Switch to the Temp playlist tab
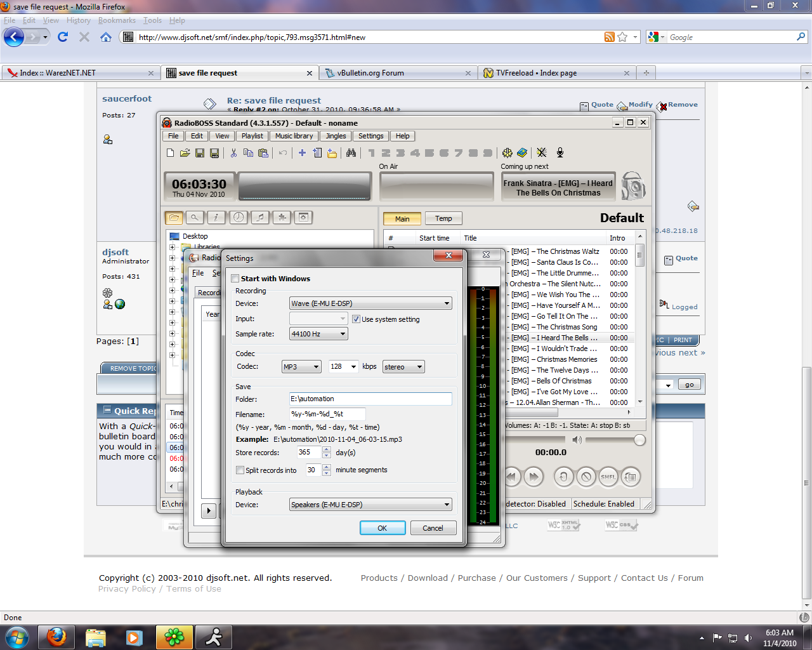The height and width of the screenshot is (650, 812). coord(443,218)
